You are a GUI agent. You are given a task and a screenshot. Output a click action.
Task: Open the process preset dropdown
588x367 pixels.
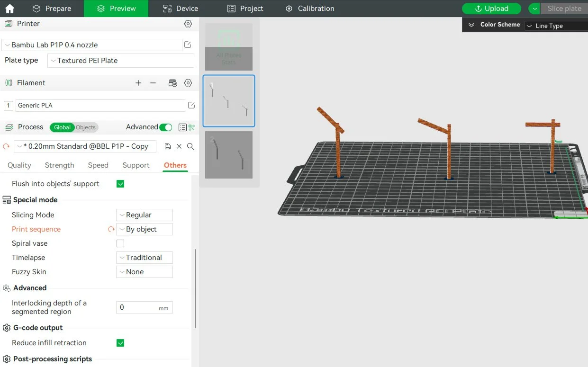[85, 146]
